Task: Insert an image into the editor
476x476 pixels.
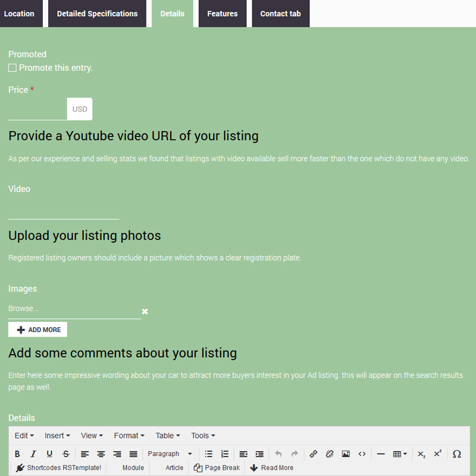Action: [x=346, y=454]
